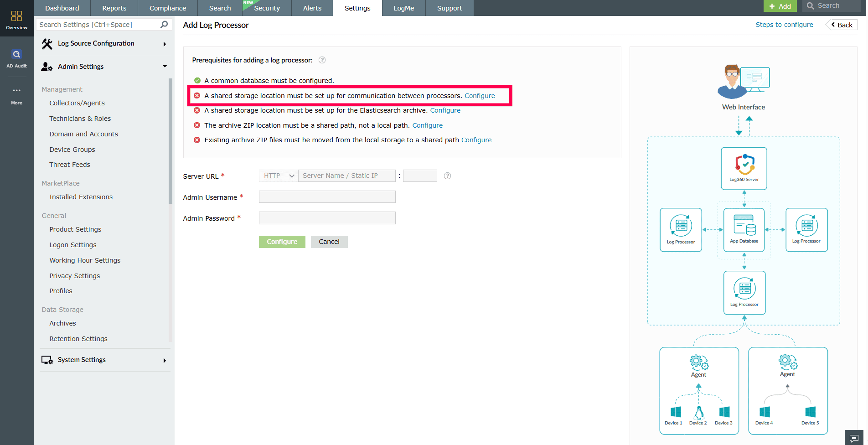Configure the archive ZIP shared path

pos(428,125)
